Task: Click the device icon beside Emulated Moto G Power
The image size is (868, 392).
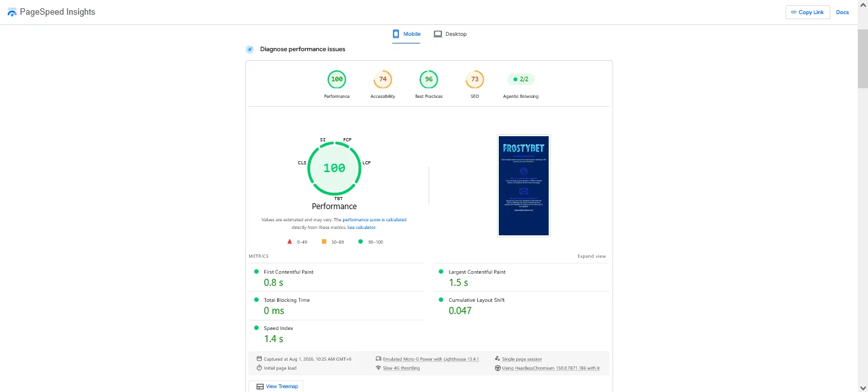Action: coord(378,359)
